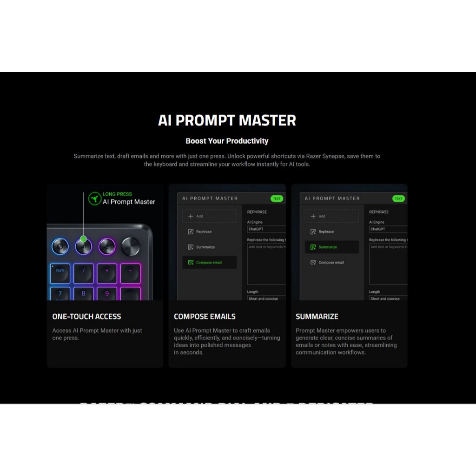Select the Summarize label in Compose Emails card
This screenshot has height=476, width=476.
coord(205,247)
